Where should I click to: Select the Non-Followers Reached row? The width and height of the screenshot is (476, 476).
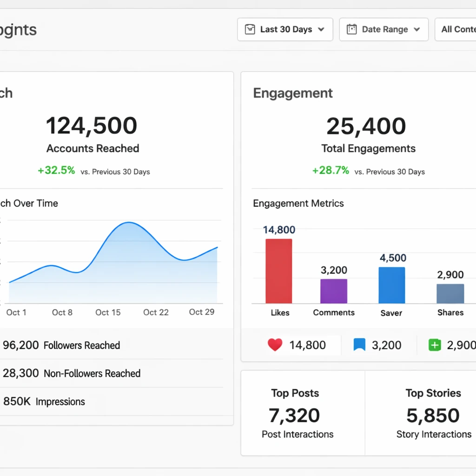click(112, 373)
